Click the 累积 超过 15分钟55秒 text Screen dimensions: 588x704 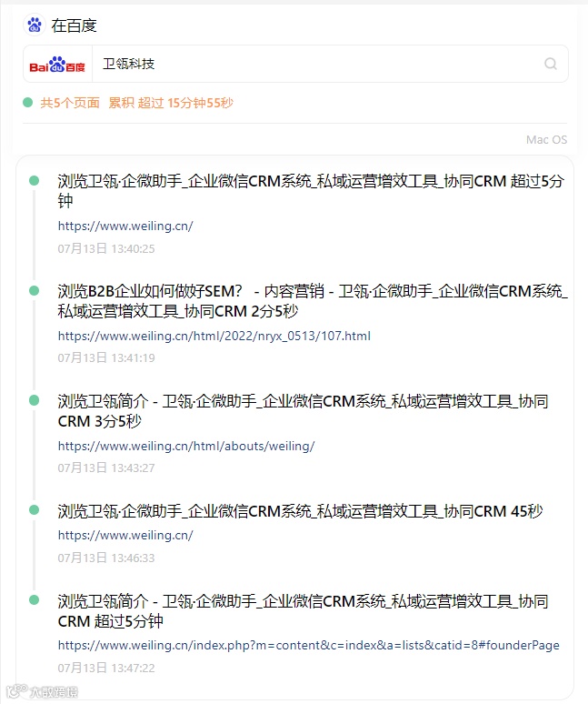[171, 103]
